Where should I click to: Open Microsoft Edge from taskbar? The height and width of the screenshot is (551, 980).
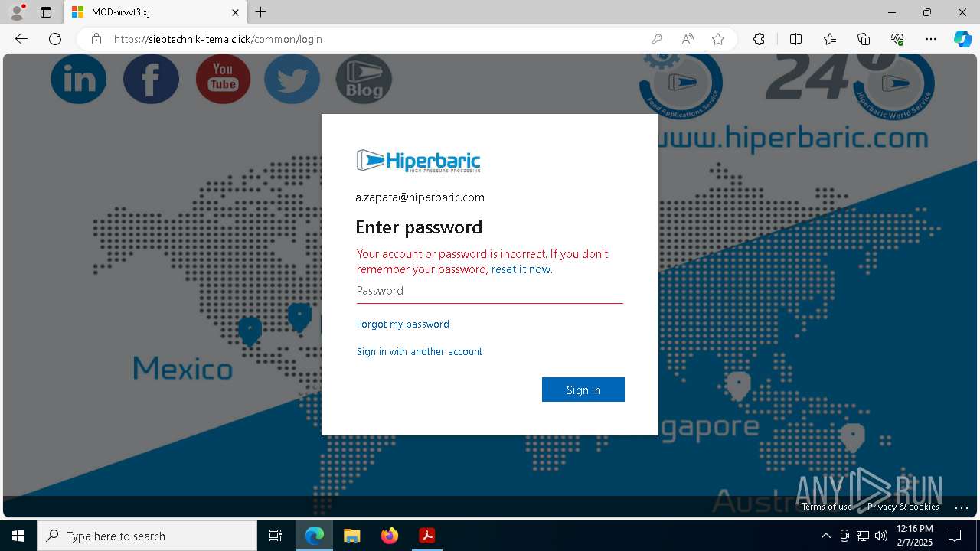pyautogui.click(x=315, y=536)
